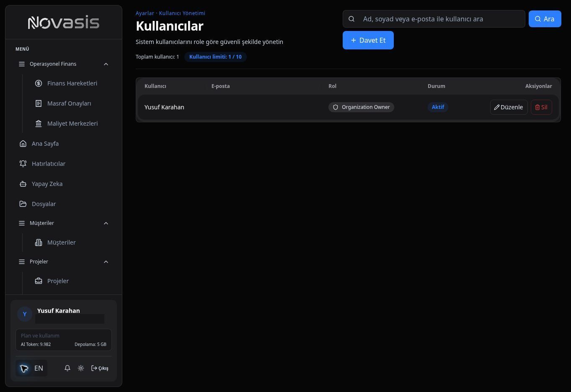
Task: Collapse the Müşteriler menu group
Action: tap(106, 223)
